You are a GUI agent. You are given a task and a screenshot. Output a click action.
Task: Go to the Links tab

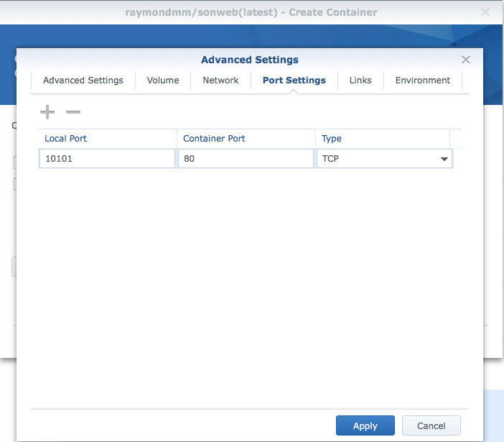tap(360, 80)
